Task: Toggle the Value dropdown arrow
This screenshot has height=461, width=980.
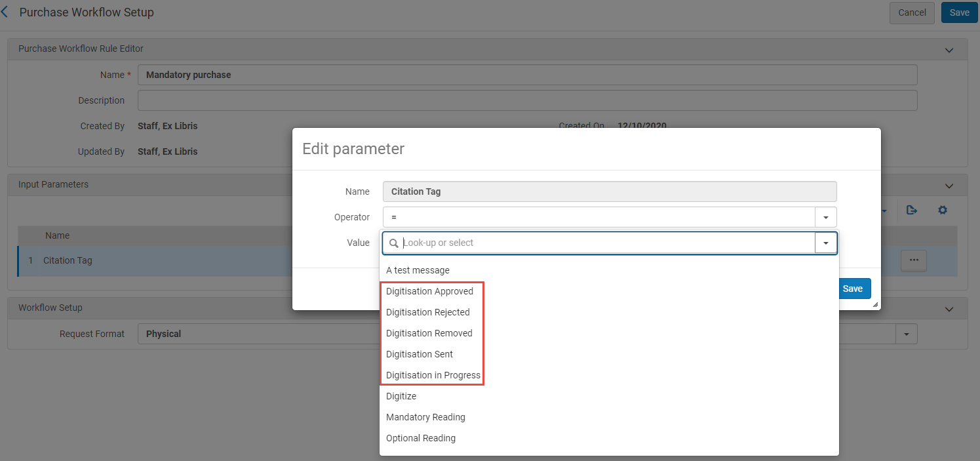Action: (x=825, y=243)
